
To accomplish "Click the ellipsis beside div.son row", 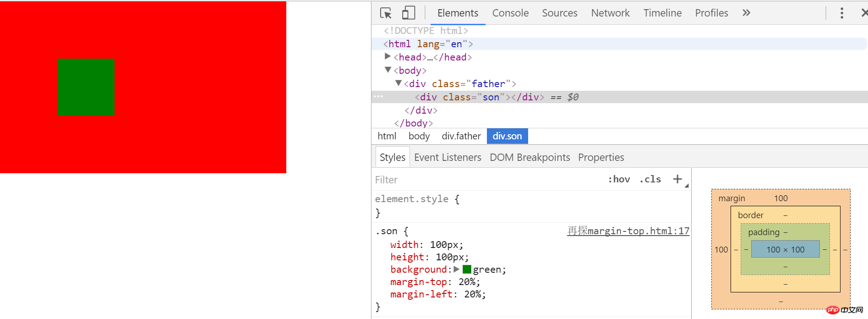I will pos(378,96).
